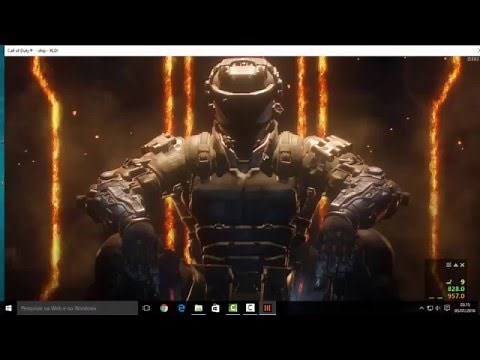Switch to the green Camtasia taskbar app
The image size is (480, 360).
click(233, 308)
